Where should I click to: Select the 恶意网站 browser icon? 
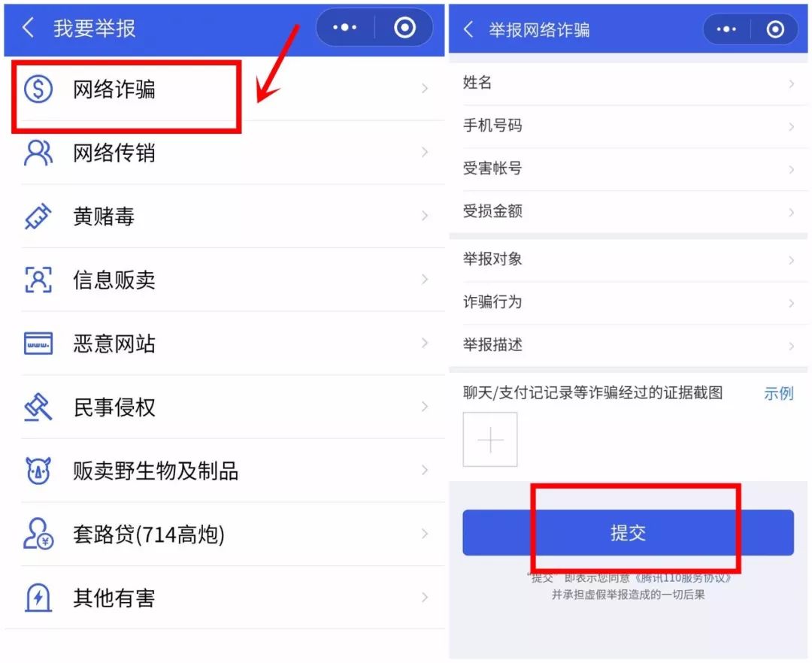37,344
